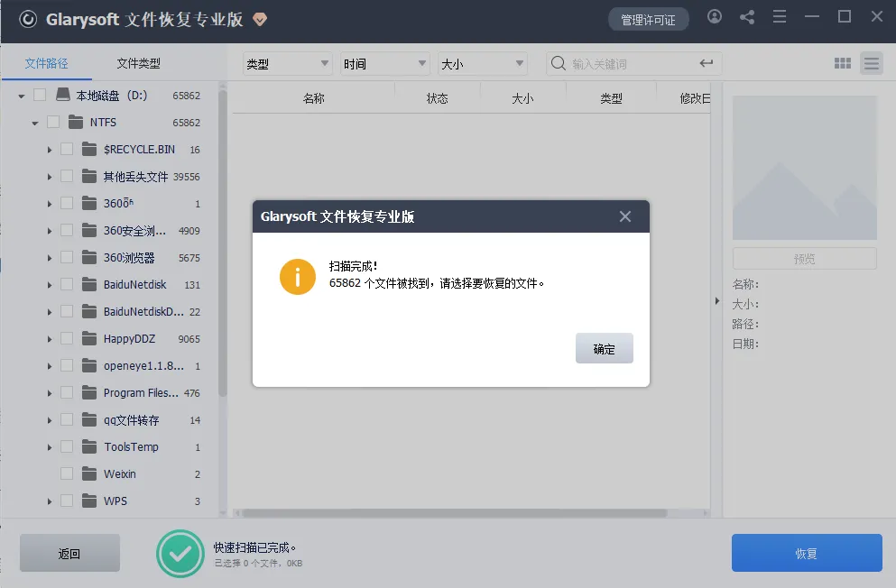Click the WPS folder icon
Viewport: 896px width, 588px height.
pyautogui.click(x=89, y=501)
